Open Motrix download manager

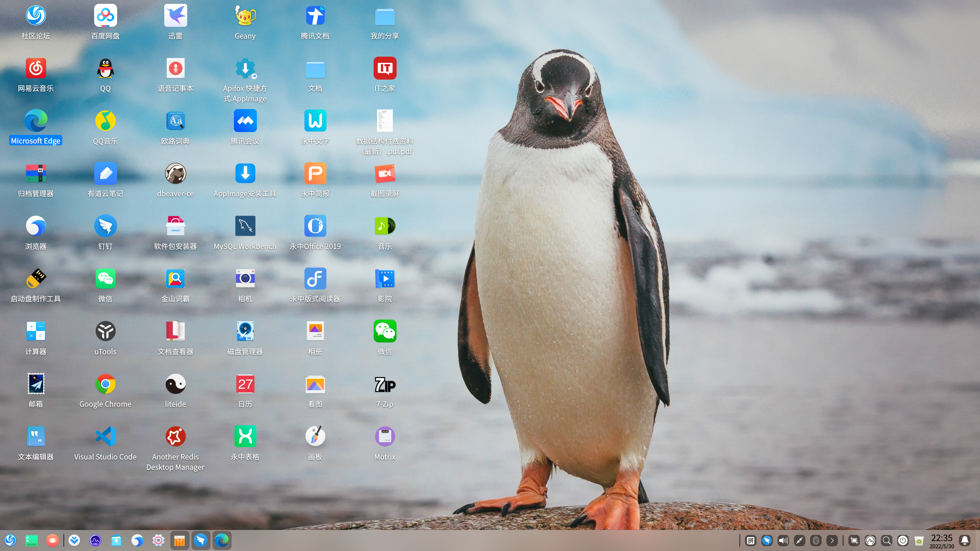(385, 436)
